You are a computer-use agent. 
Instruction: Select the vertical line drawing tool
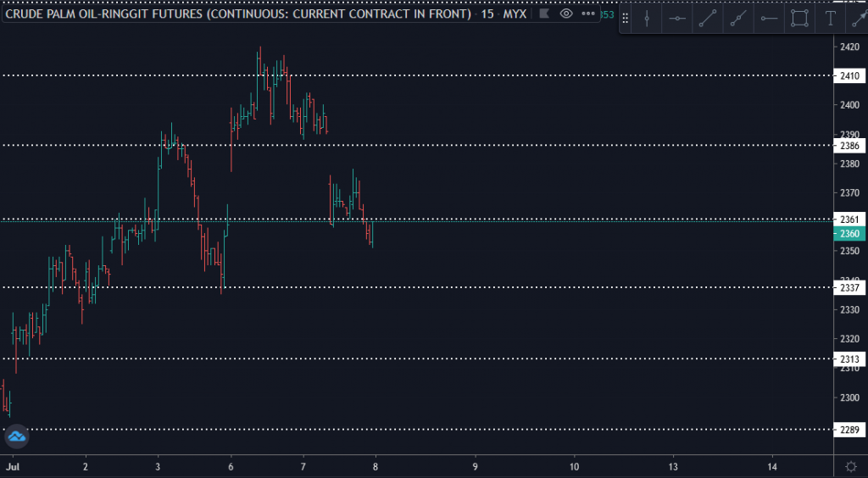tap(647, 19)
